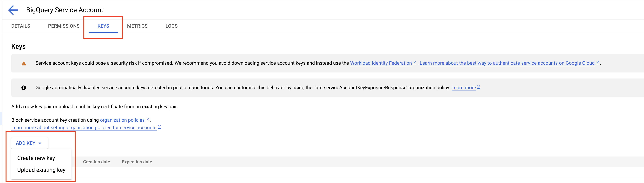Select the KEYS tab
Viewport: 644px width, 183px height.
[x=103, y=26]
